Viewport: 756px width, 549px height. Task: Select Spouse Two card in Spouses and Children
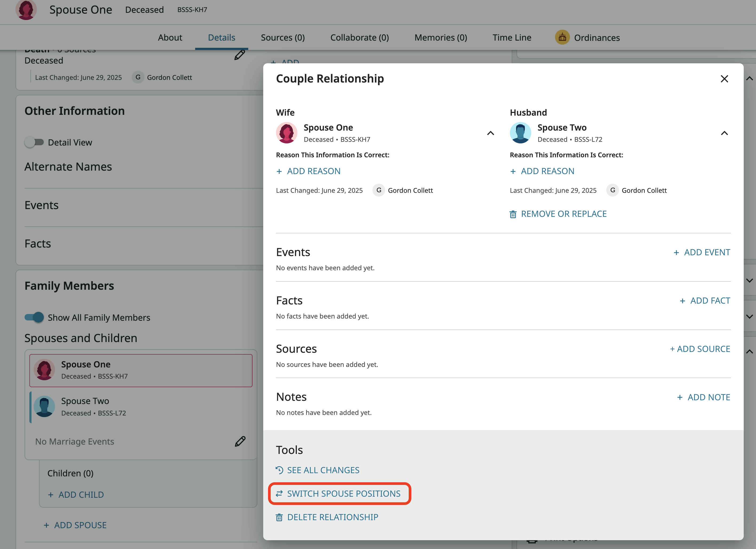click(141, 407)
